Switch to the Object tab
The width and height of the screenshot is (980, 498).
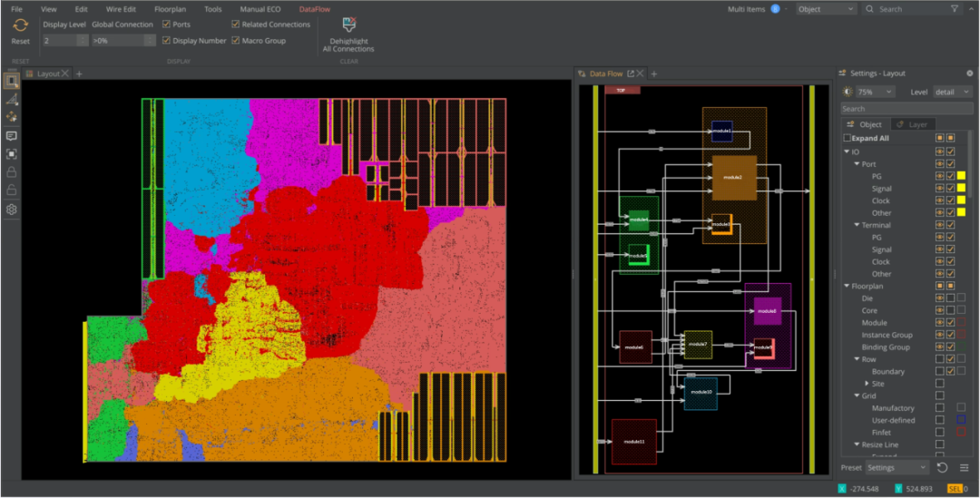point(865,124)
